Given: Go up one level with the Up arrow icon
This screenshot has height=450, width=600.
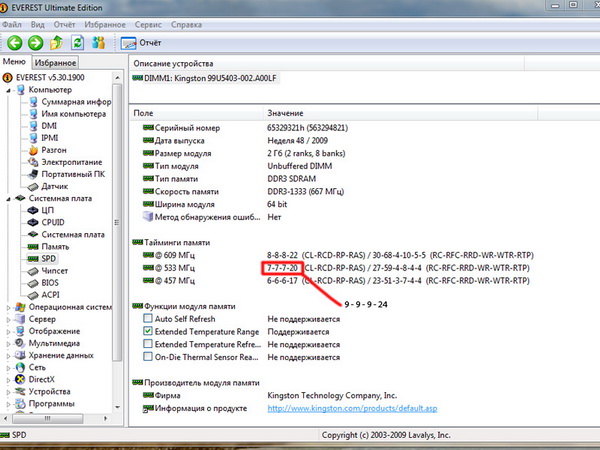Looking at the screenshot, I should pyautogui.click(x=57, y=42).
